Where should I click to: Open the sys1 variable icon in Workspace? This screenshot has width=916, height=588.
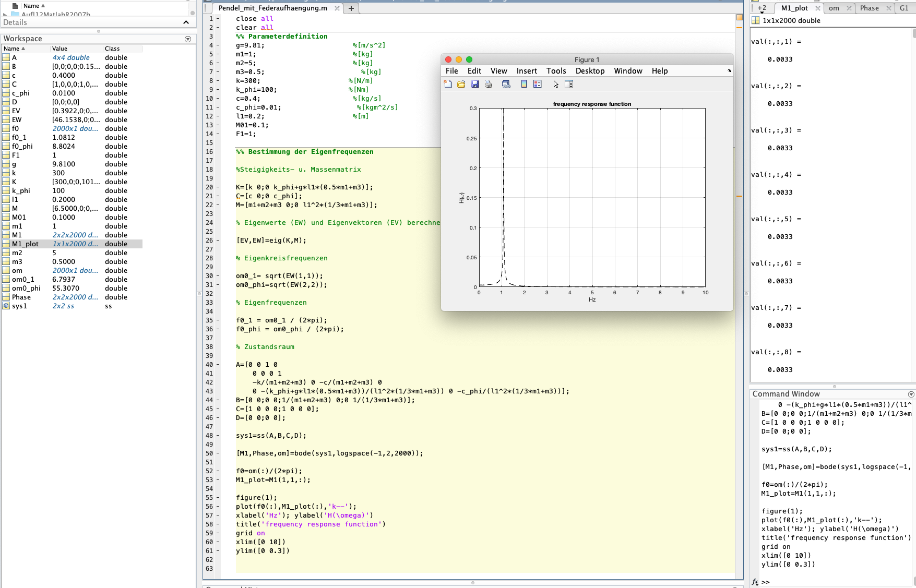click(x=6, y=306)
